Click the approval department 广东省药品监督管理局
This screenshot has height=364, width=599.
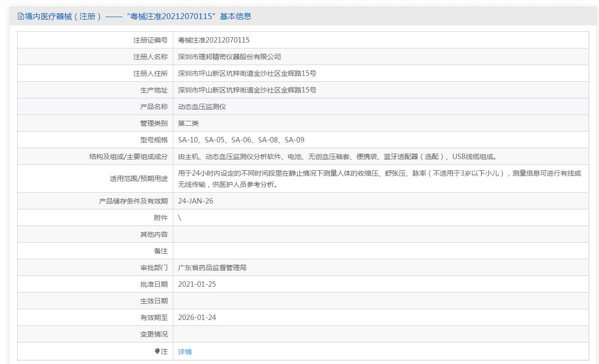[212, 268]
